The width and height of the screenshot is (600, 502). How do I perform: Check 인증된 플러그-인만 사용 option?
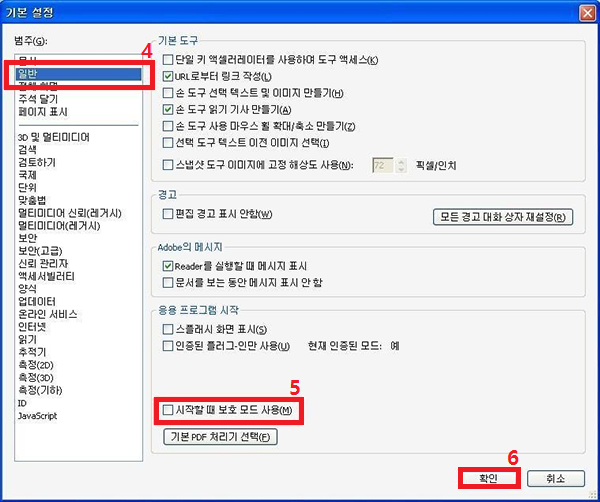pos(168,346)
